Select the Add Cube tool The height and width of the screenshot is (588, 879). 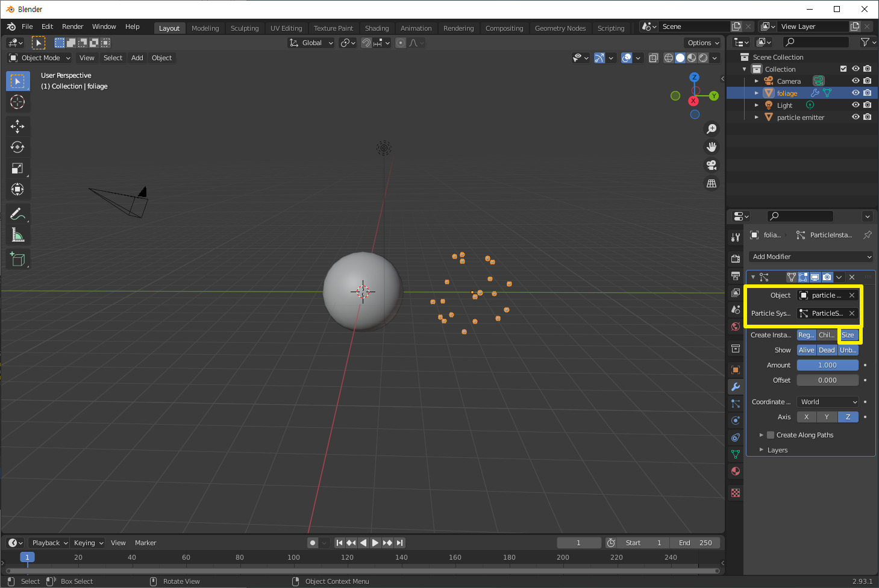(x=17, y=260)
